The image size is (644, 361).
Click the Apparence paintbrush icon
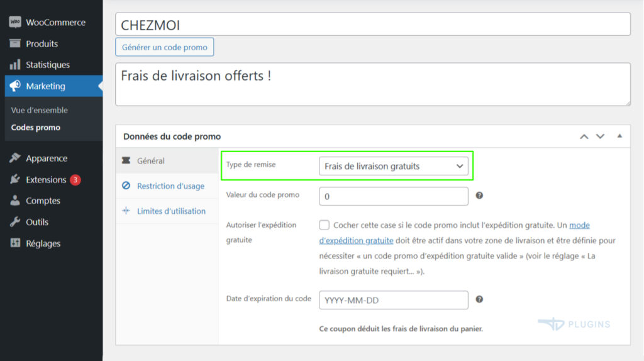click(x=15, y=158)
